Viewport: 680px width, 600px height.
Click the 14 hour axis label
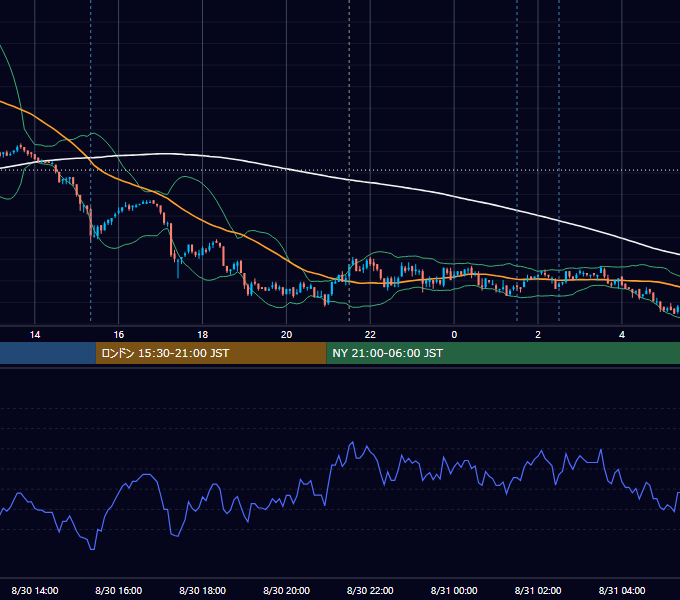[x=35, y=335]
